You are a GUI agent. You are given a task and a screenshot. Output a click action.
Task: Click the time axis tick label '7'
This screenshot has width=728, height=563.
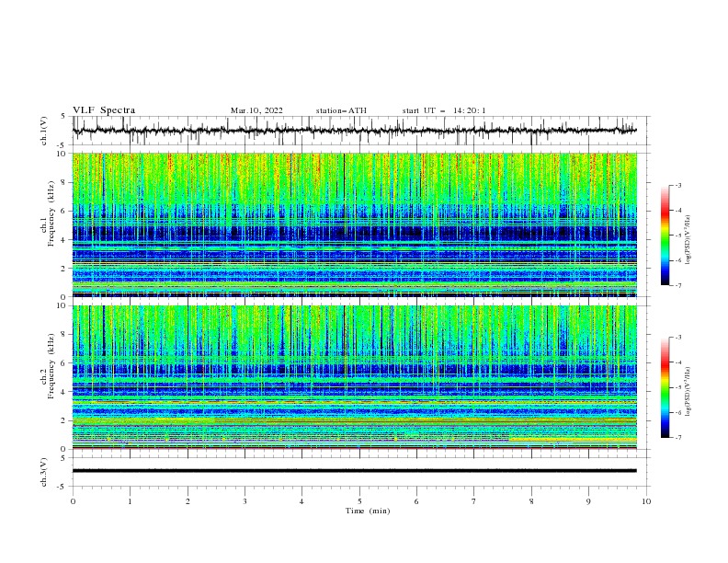point(474,501)
